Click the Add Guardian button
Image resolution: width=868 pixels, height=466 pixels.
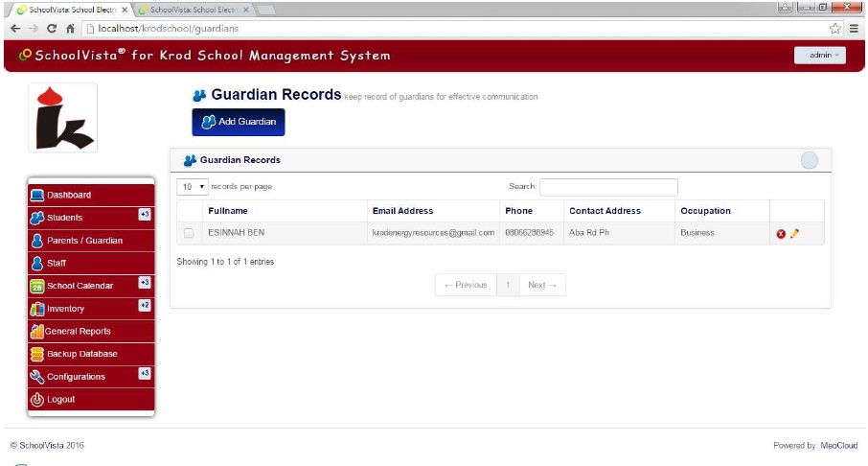(x=239, y=122)
